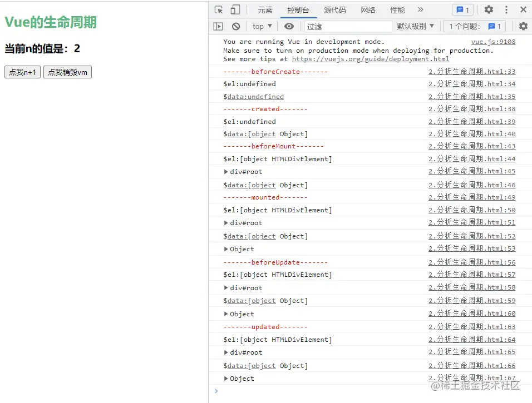532x403 pixels.
Task: Open source link 2.分析生命周期.html:40
Action: pos(472,134)
